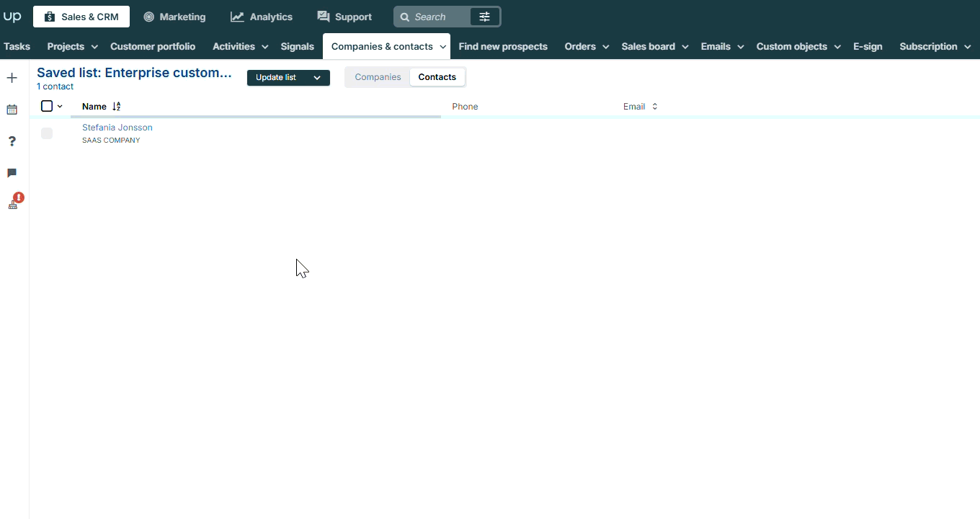The image size is (980, 519).
Task: Switch to the Support section
Action: (344, 17)
